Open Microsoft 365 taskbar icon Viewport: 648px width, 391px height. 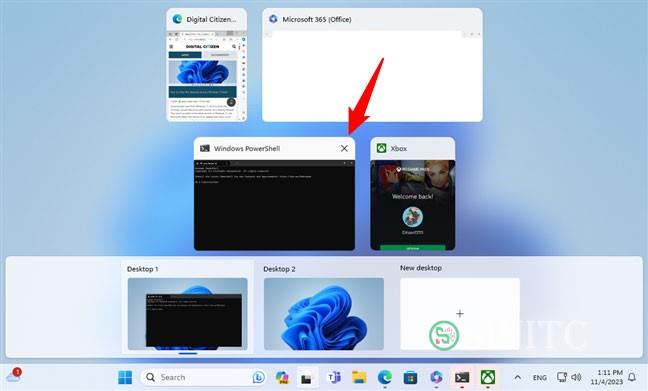436,377
